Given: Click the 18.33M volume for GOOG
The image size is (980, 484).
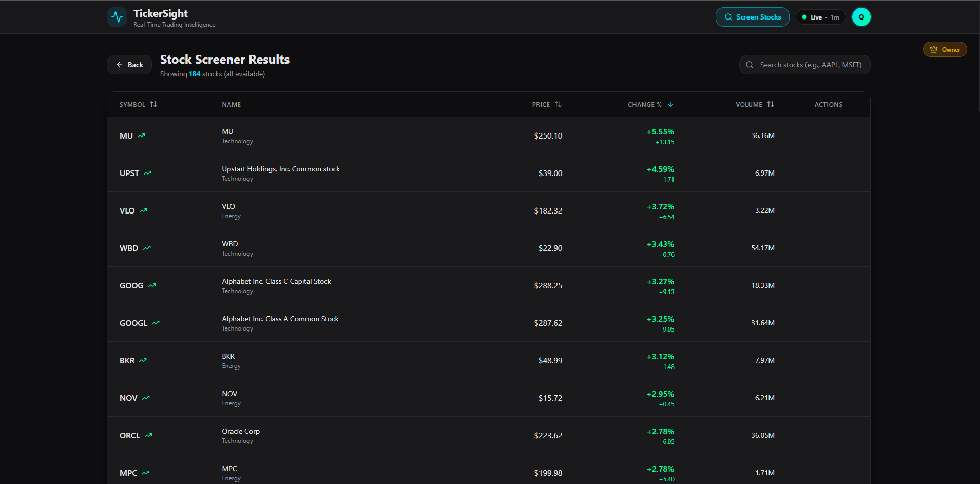Looking at the screenshot, I should pyautogui.click(x=763, y=285).
